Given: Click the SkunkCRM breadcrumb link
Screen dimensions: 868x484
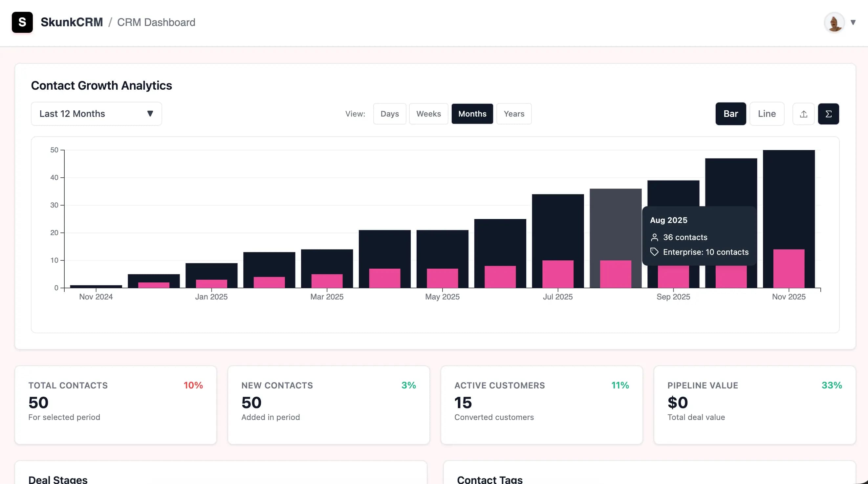Looking at the screenshot, I should coord(72,22).
